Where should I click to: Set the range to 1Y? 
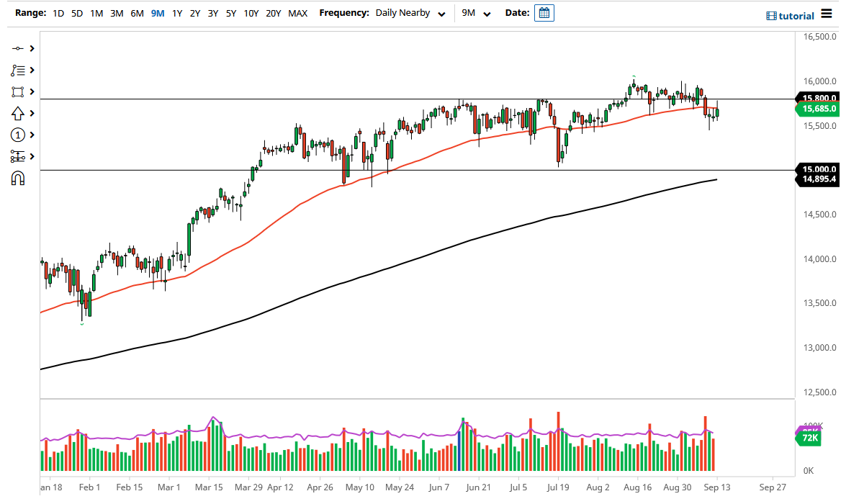click(x=177, y=13)
